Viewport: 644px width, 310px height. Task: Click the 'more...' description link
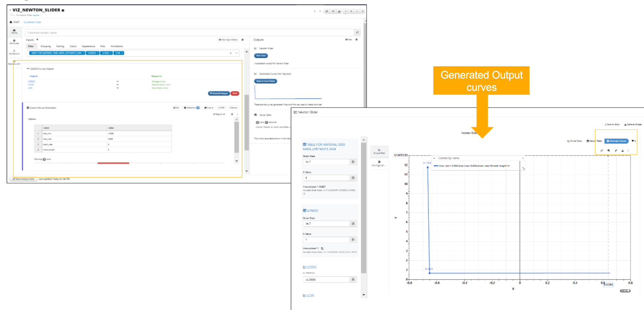click(36, 15)
